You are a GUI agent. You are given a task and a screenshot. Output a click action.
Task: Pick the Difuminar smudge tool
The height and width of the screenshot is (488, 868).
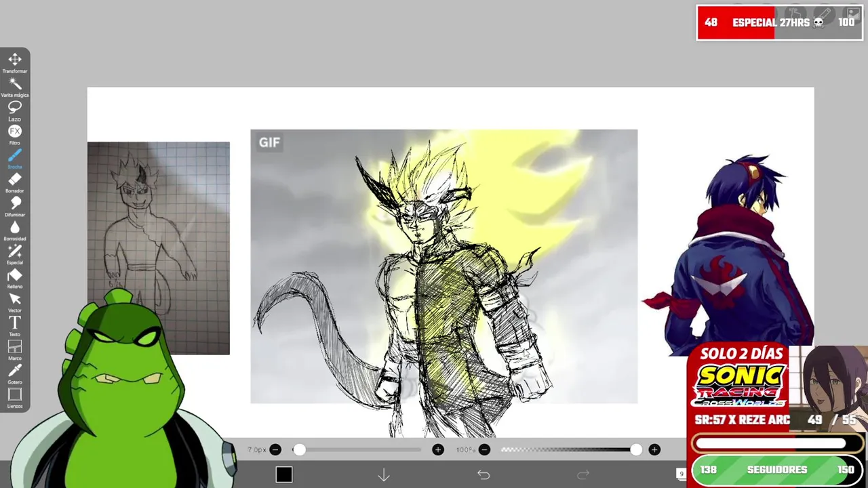15,205
